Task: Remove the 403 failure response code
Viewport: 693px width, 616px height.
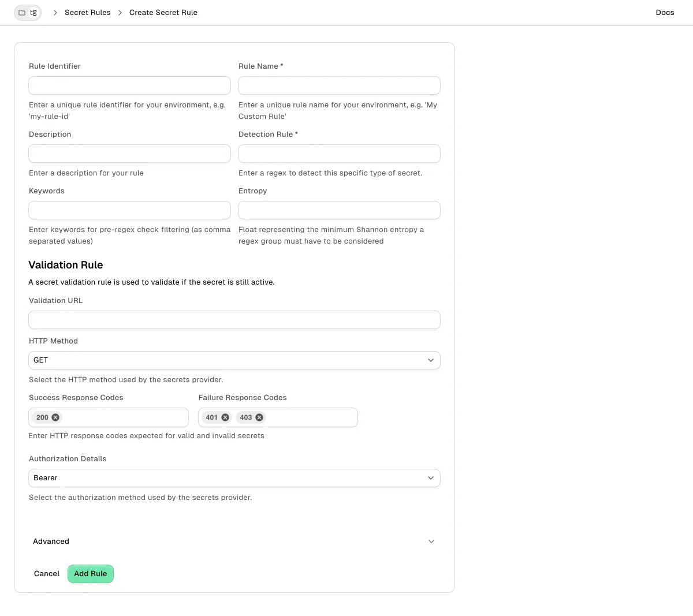Action: coord(259,417)
